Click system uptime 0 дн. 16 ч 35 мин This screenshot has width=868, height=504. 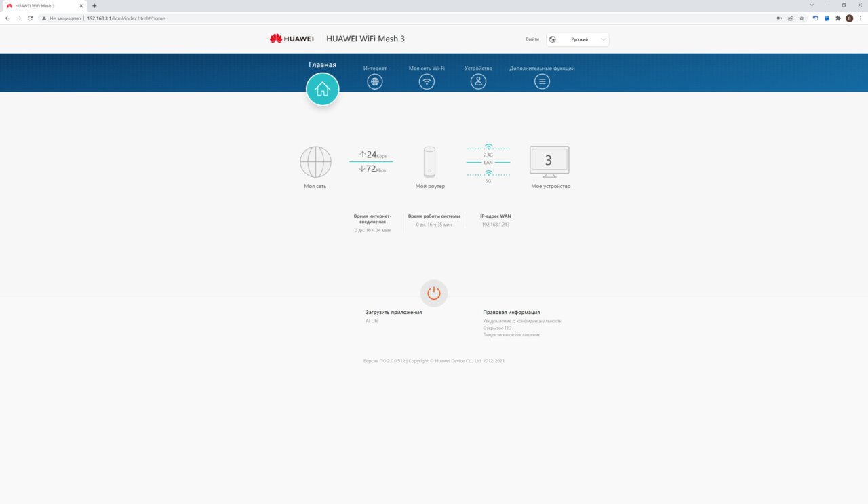[x=434, y=224]
